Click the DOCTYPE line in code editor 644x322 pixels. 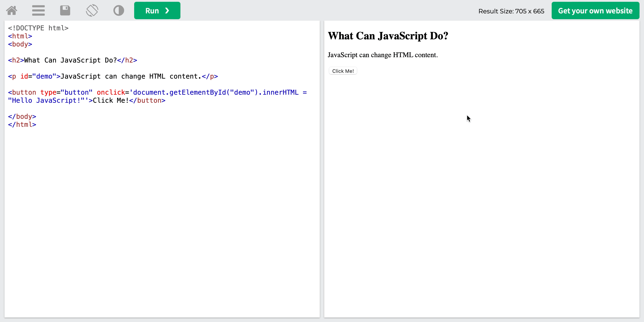pyautogui.click(x=38, y=28)
